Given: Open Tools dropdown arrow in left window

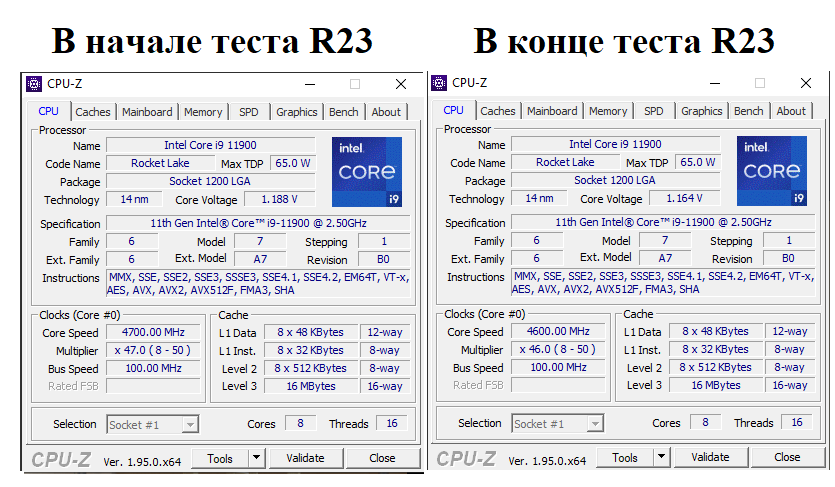Looking at the screenshot, I should point(257,458).
